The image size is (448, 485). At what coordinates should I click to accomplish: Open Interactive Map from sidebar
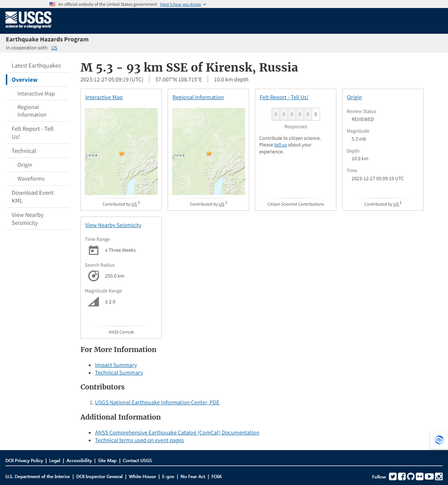[36, 94]
